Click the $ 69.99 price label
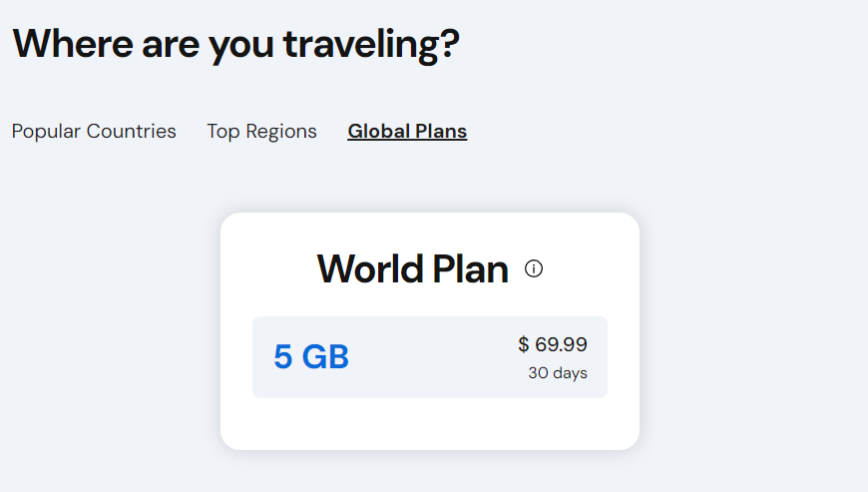This screenshot has width=868, height=492. (553, 344)
